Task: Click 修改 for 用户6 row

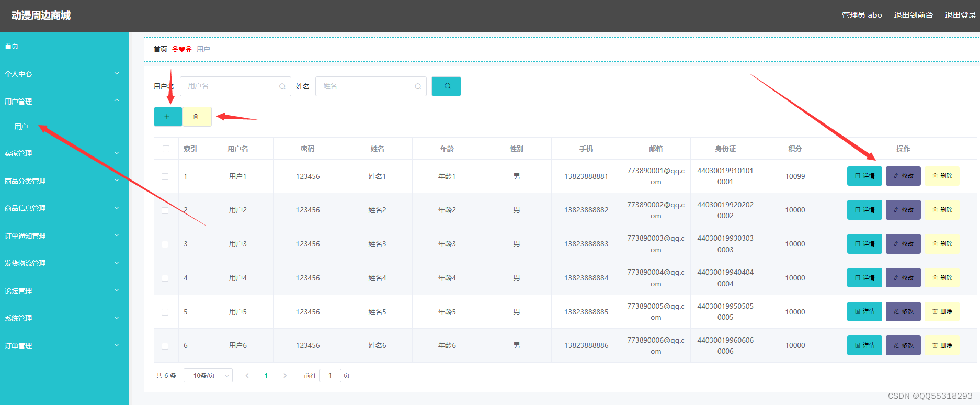Action: [x=903, y=345]
